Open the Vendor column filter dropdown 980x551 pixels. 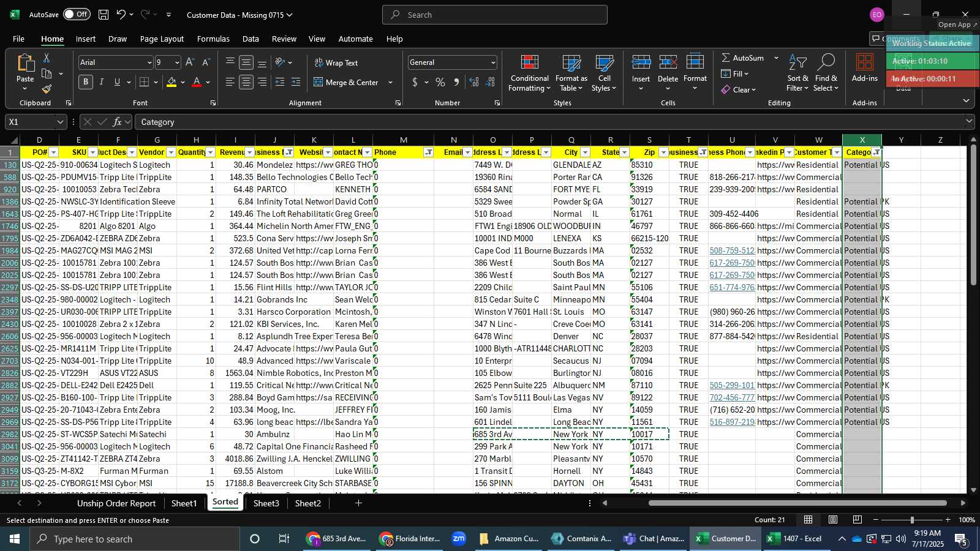point(171,152)
